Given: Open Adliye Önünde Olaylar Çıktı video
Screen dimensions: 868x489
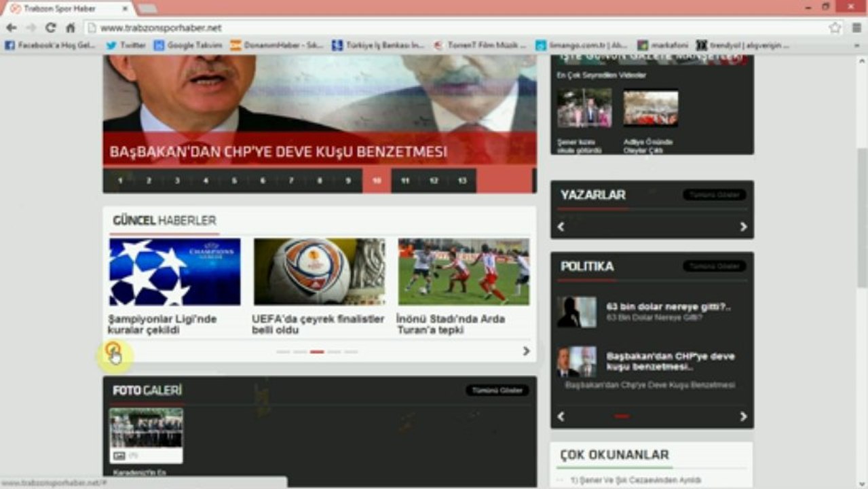Looking at the screenshot, I should point(651,108).
